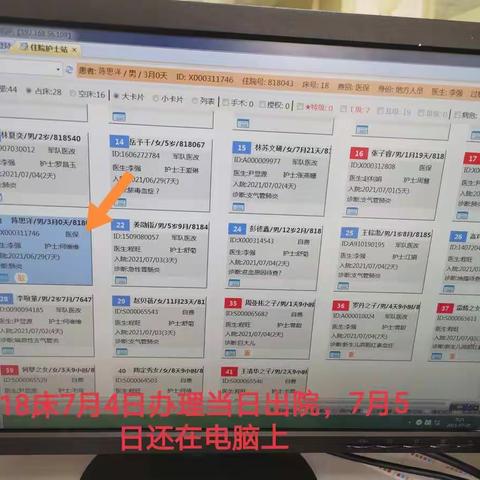This screenshot has height=480, width=480.
Task: Tick the 病危 checkbox at toolbar end
Action: 457,115
